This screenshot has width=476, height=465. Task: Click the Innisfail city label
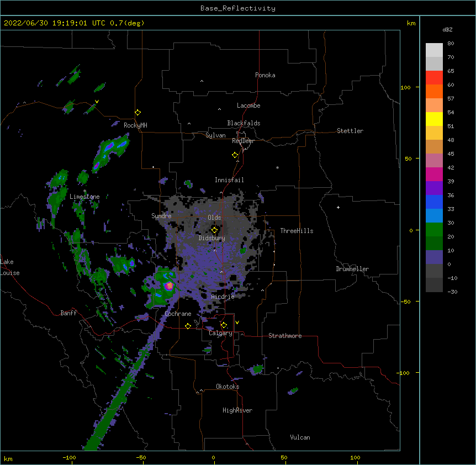click(x=229, y=180)
